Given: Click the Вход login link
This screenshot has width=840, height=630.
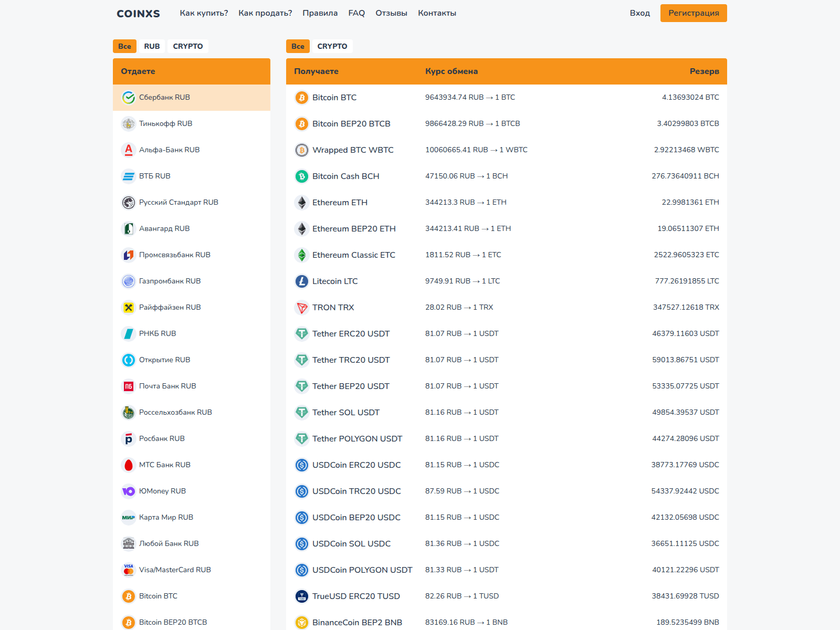Looking at the screenshot, I should 639,13.
